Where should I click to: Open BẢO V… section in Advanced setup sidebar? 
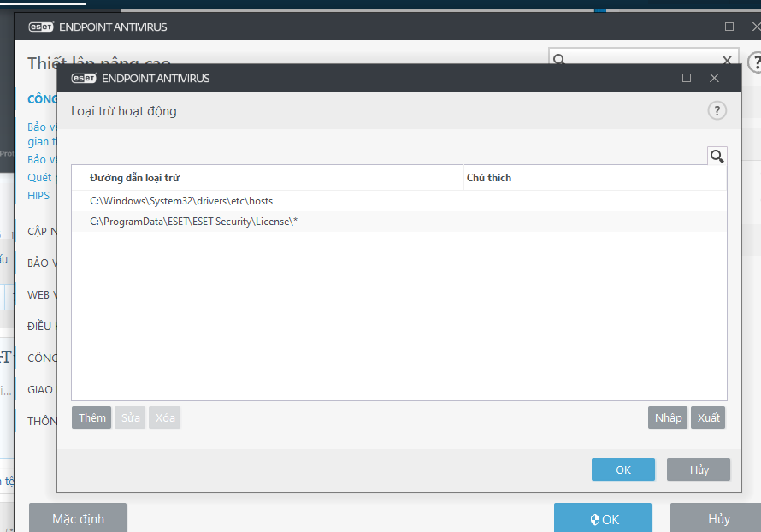[x=42, y=263]
